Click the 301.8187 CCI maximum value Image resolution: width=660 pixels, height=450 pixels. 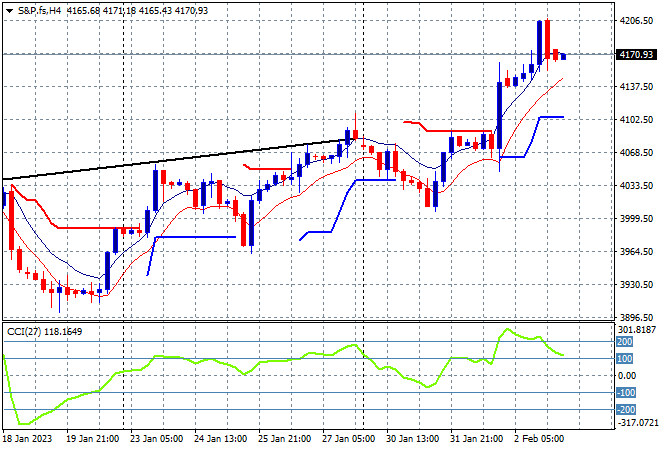[636, 330]
